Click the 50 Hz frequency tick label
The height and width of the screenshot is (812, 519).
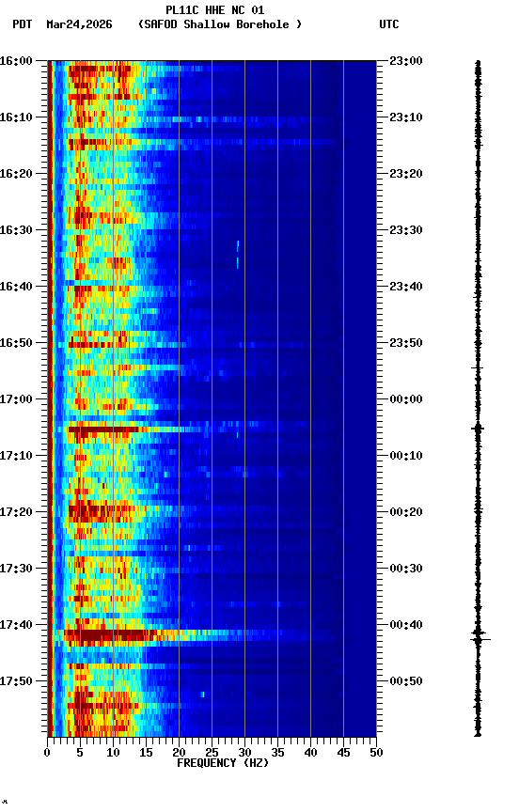coord(376,753)
